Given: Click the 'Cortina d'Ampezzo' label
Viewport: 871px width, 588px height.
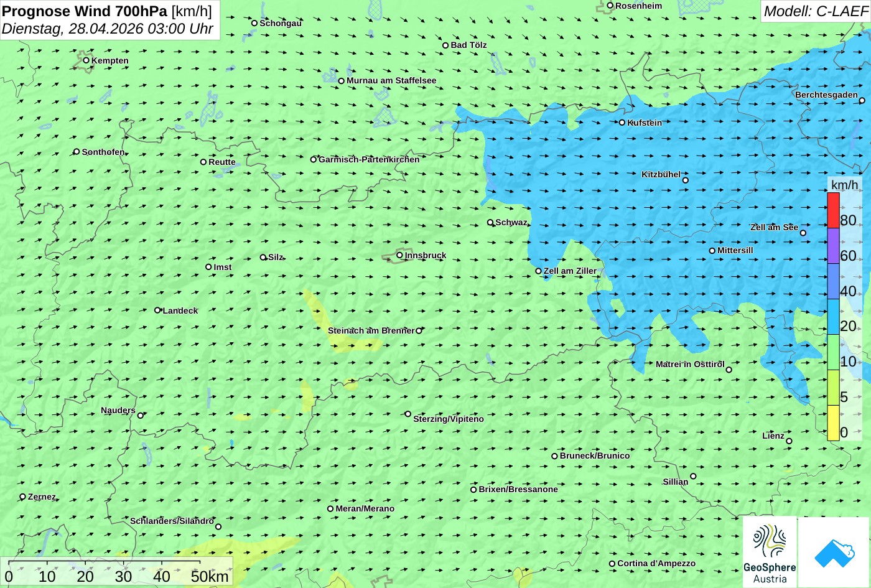Looking at the screenshot, I should (x=656, y=563).
